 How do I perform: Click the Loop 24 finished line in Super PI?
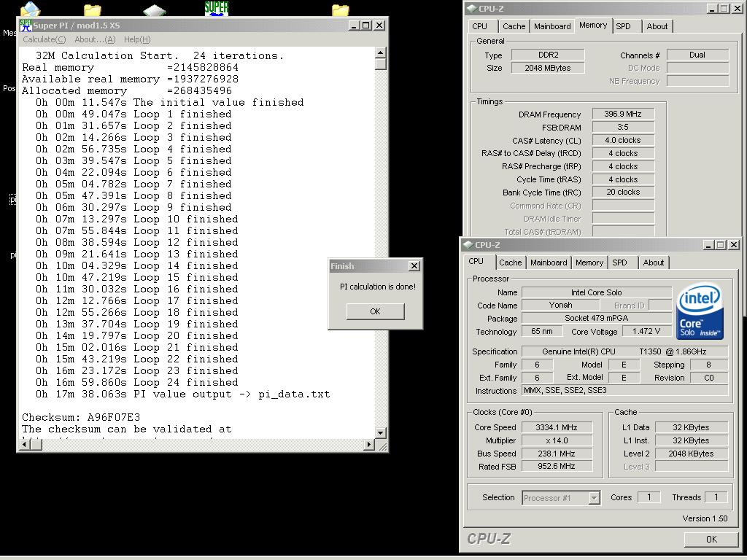136,382
